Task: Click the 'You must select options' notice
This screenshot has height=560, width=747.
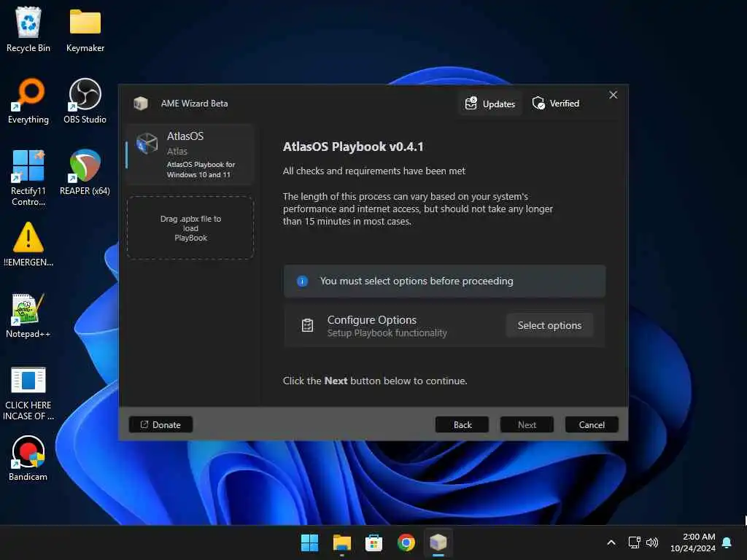Action: click(444, 281)
